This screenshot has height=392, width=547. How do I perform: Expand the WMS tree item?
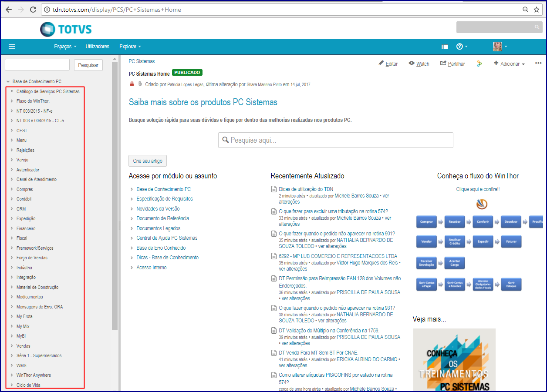point(12,365)
